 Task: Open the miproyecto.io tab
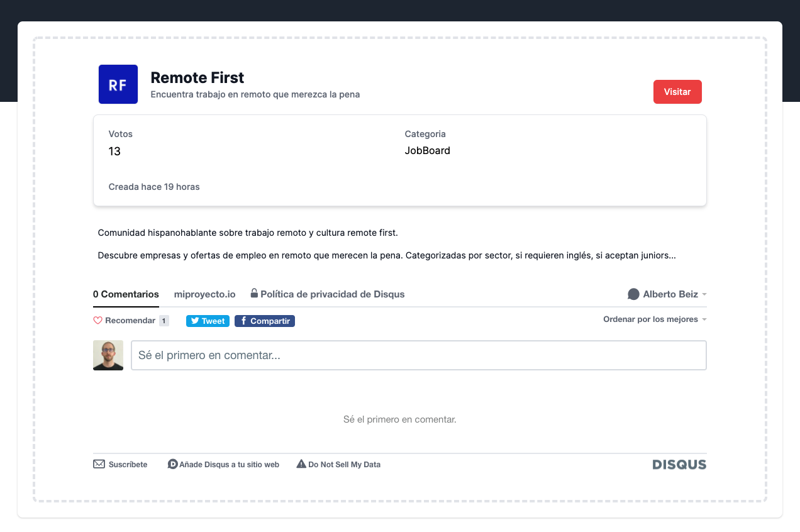205,294
